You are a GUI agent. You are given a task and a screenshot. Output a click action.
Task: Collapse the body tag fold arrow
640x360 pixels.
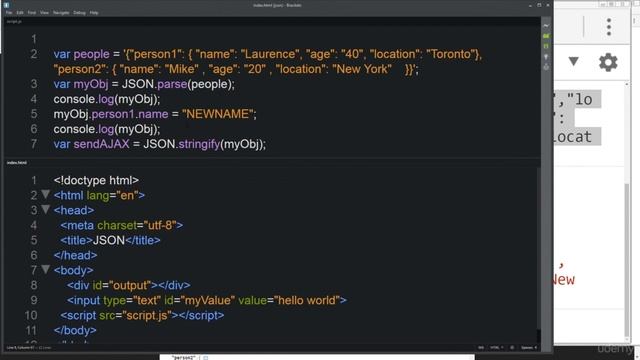(x=46, y=269)
